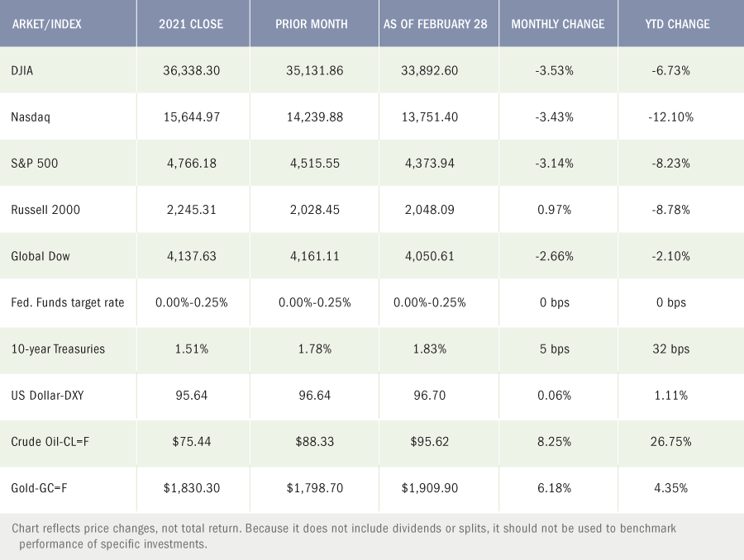744x560 pixels.
Task: Select 10-year Treasuries prior month "1.78%"
Action: click(315, 349)
